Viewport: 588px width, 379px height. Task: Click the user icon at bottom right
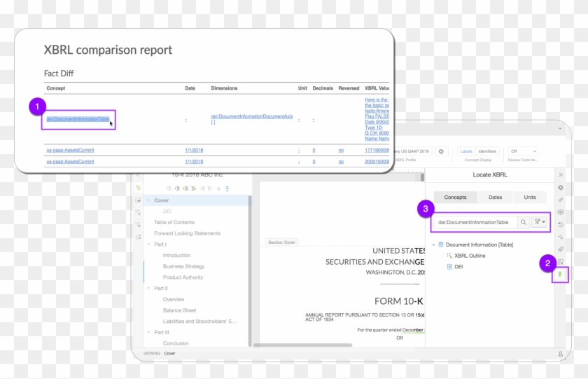tap(561, 354)
